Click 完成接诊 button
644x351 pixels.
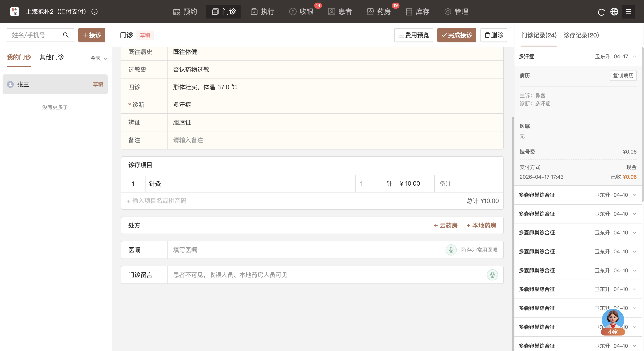tap(457, 35)
